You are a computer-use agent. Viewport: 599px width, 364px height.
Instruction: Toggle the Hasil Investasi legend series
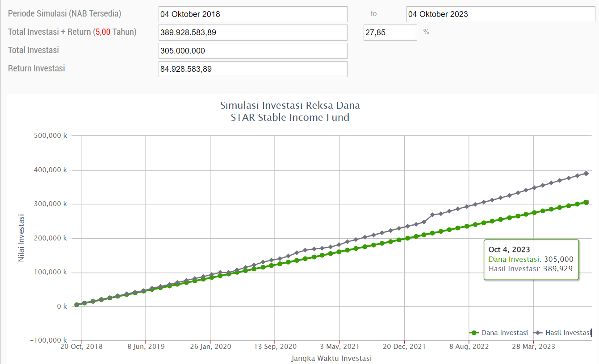(562, 333)
